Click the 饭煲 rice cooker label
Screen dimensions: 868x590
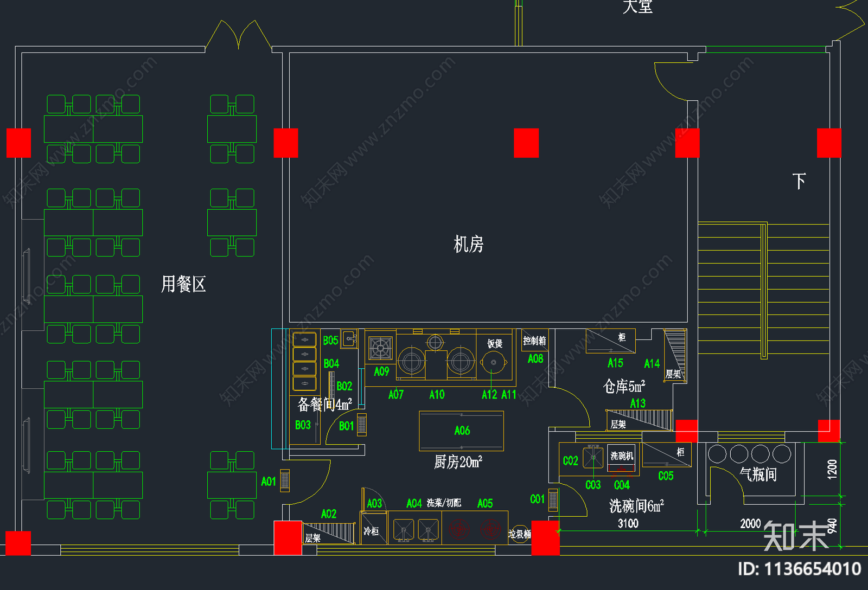click(x=495, y=343)
